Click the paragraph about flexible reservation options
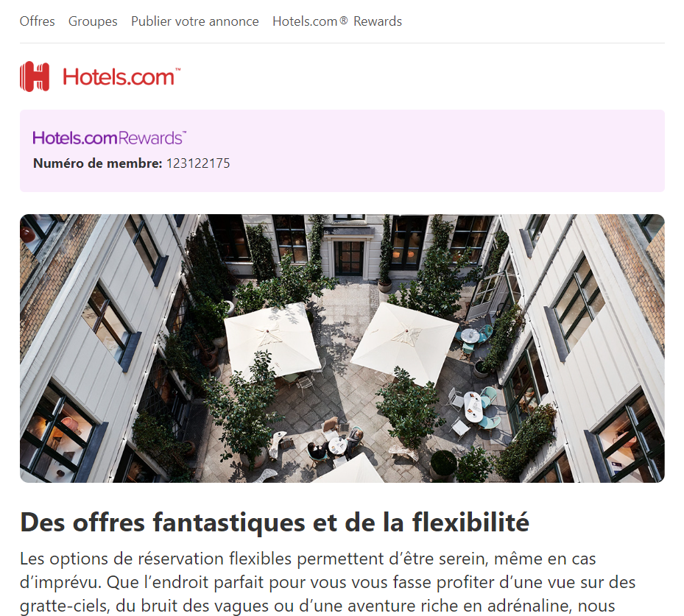The width and height of the screenshot is (684, 616). [328, 582]
